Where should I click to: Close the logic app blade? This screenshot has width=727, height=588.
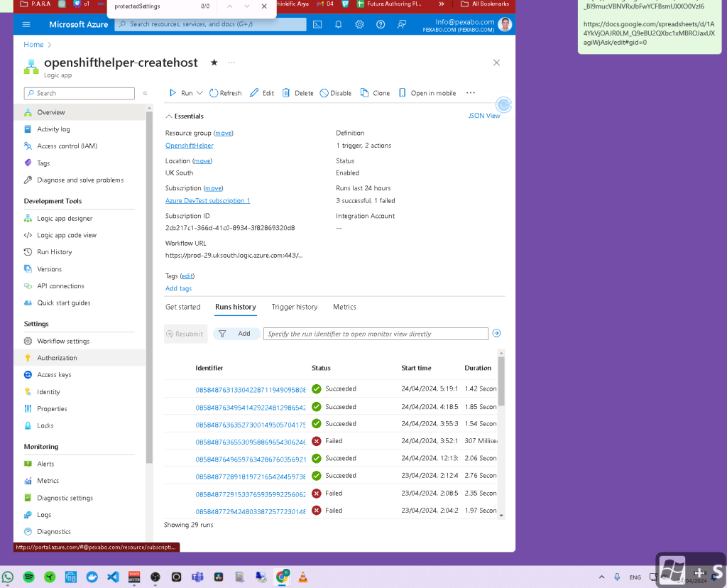(496, 62)
